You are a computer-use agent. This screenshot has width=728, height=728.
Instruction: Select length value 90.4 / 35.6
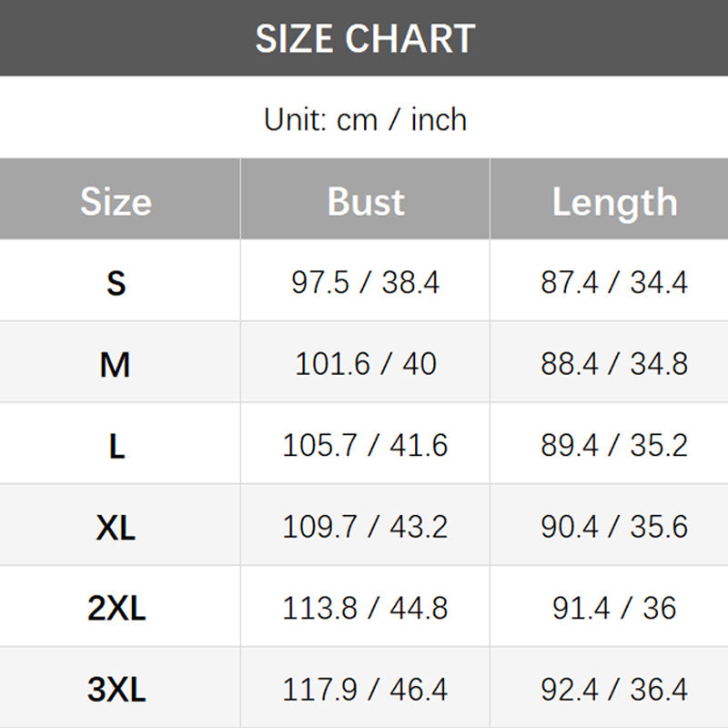coord(614,527)
